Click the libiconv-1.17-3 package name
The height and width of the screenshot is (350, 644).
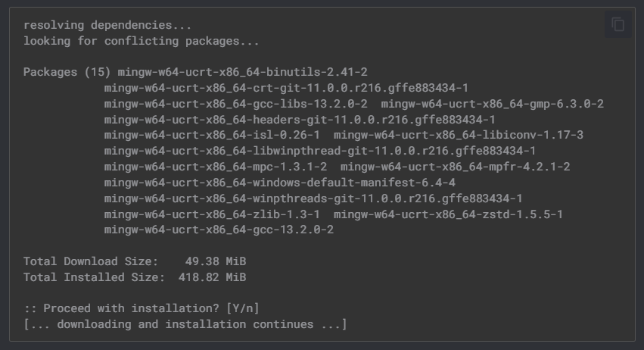coord(458,136)
